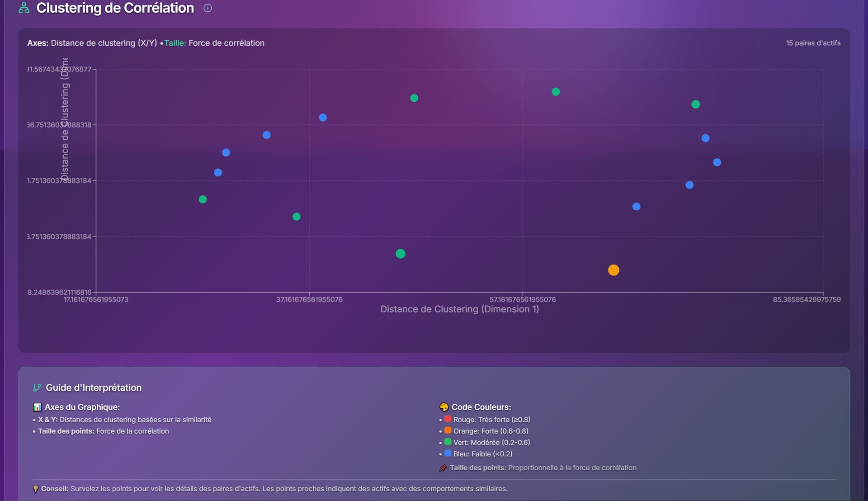This screenshot has width=868, height=501.
Task: Click the orange data point in the scatter plot
Action: (613, 270)
